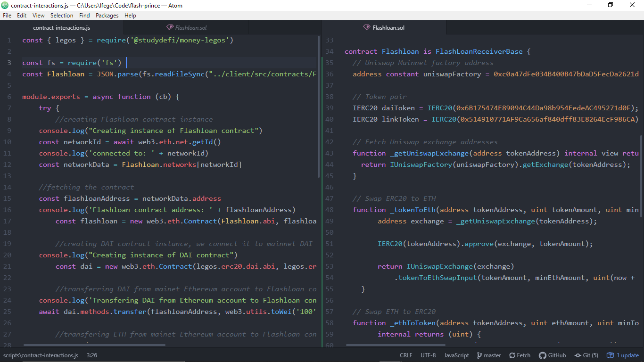Click the "const networkData" line

pos(140,165)
